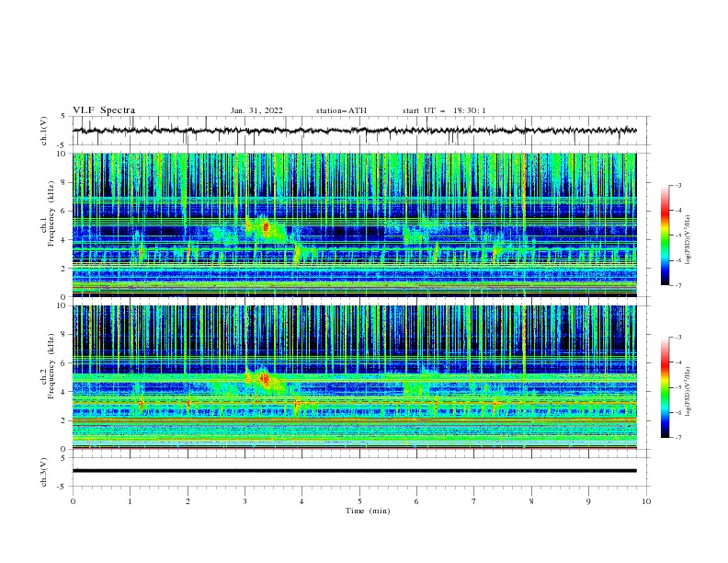
Task: Click the ch.3(V) axis tick "-5"
Action: (x=63, y=487)
